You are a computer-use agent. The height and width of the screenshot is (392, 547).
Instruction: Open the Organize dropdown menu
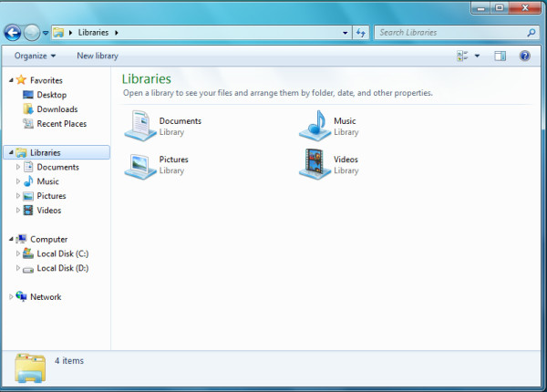click(35, 56)
